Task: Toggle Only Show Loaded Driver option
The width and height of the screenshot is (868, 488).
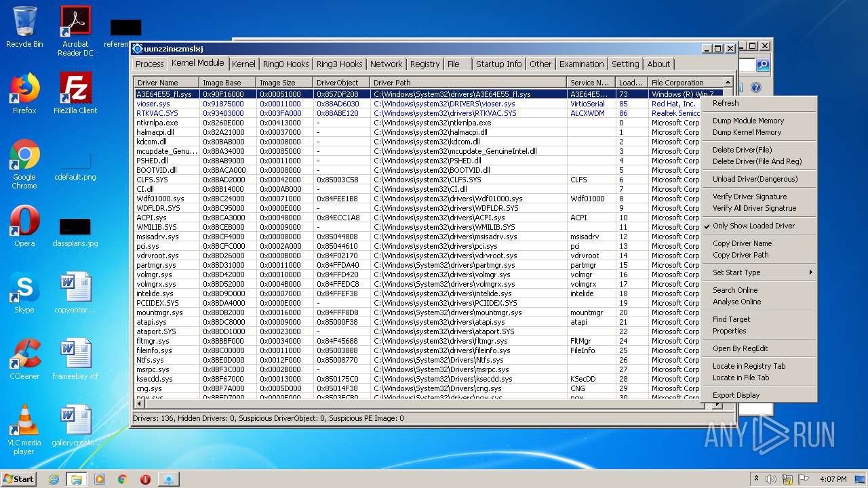Action: point(759,226)
